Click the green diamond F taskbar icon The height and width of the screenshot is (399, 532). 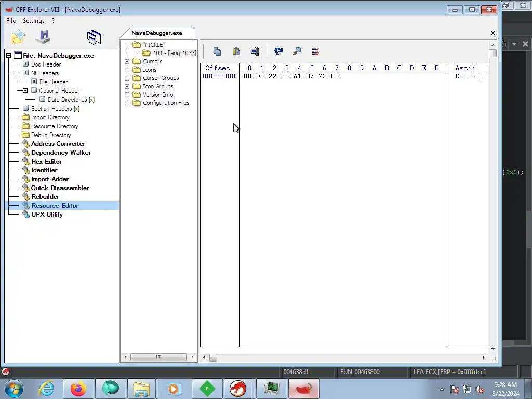click(x=207, y=389)
